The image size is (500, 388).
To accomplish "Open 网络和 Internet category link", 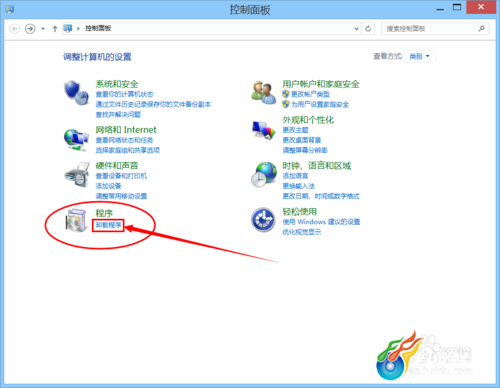I will click(x=126, y=130).
